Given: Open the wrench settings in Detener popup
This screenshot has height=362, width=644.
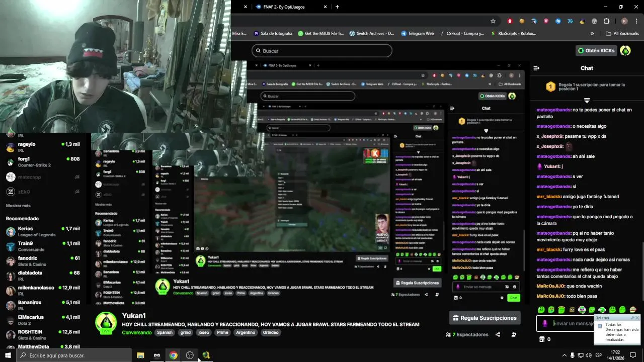Looking at the screenshot, I should (632, 318).
